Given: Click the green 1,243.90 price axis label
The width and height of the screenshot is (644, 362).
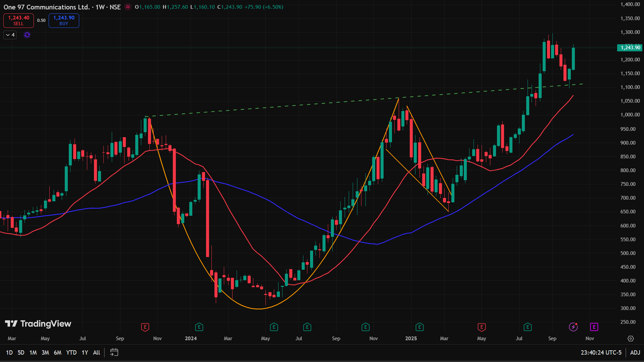Looking at the screenshot, I should click(x=630, y=48).
